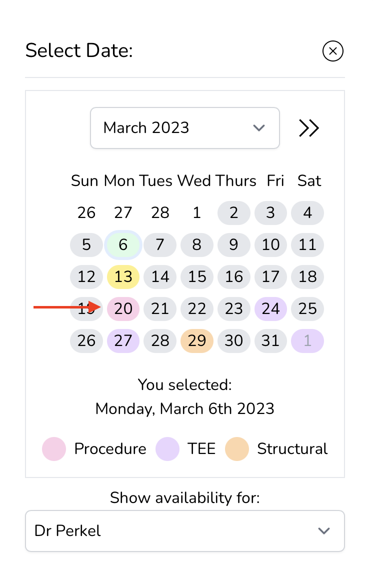Select February 27 from previous month
Viewport: 373px width, 588px height.
123,213
